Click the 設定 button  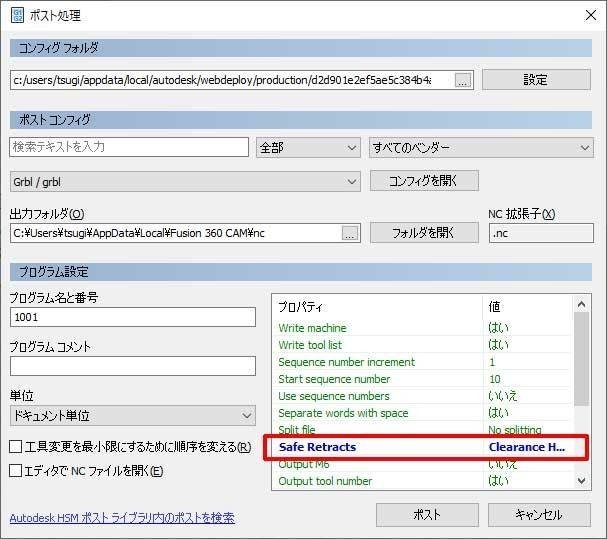click(536, 80)
